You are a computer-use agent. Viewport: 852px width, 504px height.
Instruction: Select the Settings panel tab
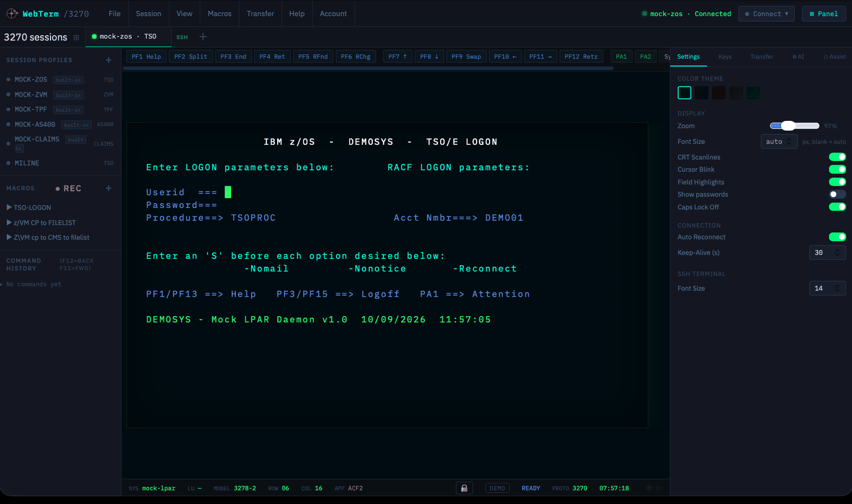point(688,57)
